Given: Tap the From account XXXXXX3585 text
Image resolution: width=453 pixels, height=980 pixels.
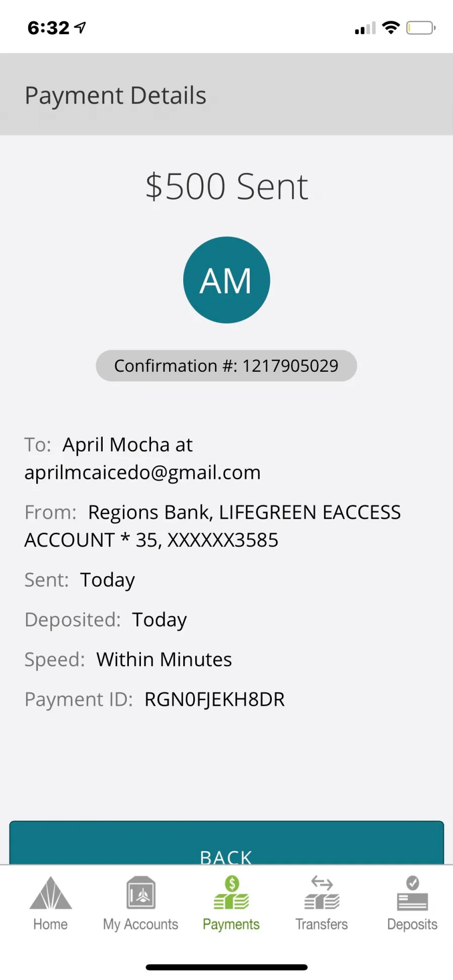Looking at the screenshot, I should tap(222, 540).
